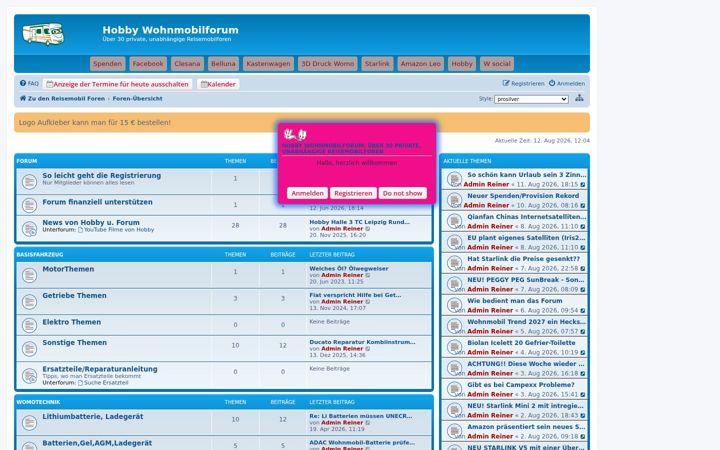Jump to post icon for Gibt es bei Campexx

click(x=583, y=395)
